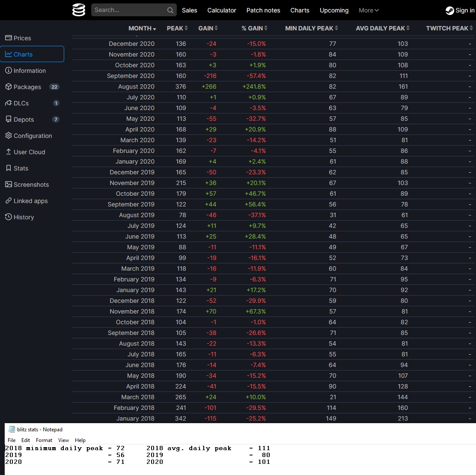Open the Configuration sidebar link
The height and width of the screenshot is (475, 476).
point(33,136)
